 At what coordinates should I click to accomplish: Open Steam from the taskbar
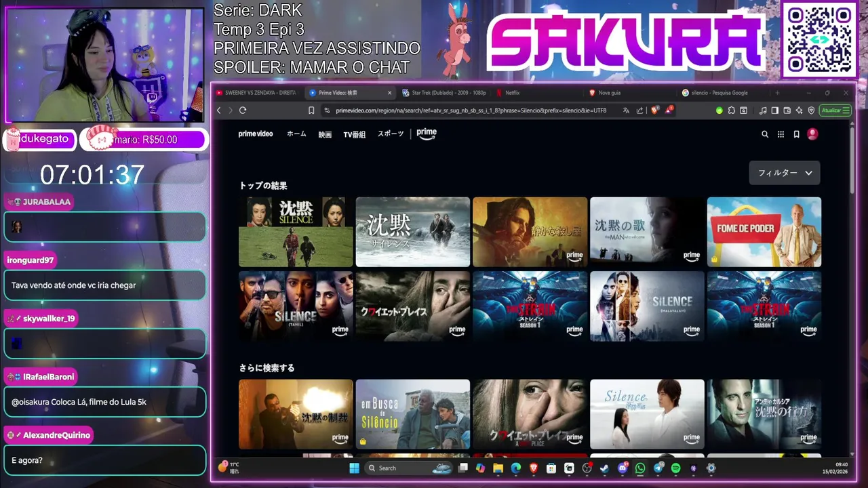click(x=604, y=468)
